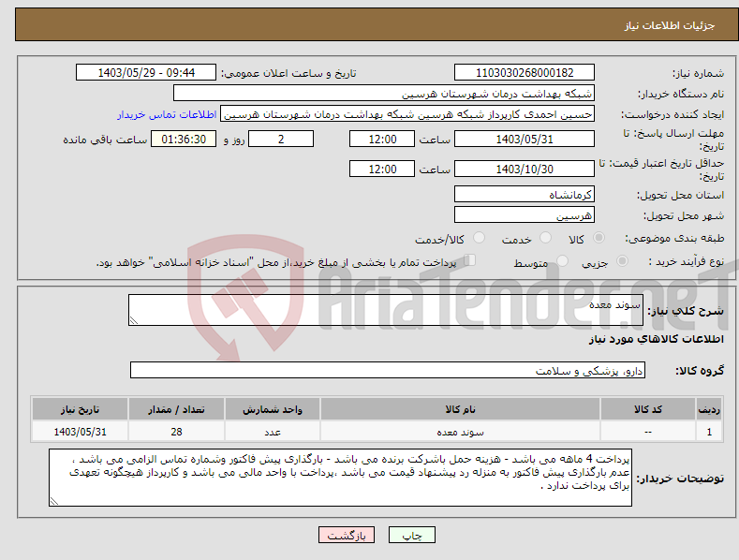Click the سوند معده cell in goods table

click(460, 432)
